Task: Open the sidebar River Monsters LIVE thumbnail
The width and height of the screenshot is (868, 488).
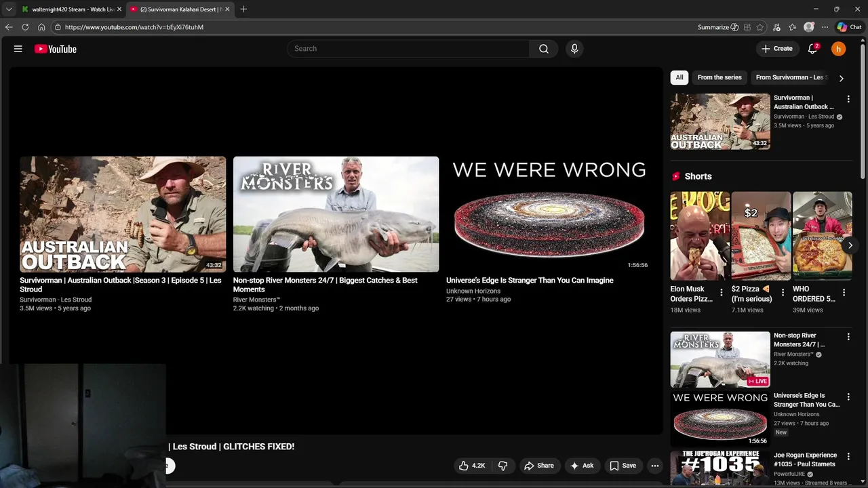Action: pyautogui.click(x=720, y=359)
